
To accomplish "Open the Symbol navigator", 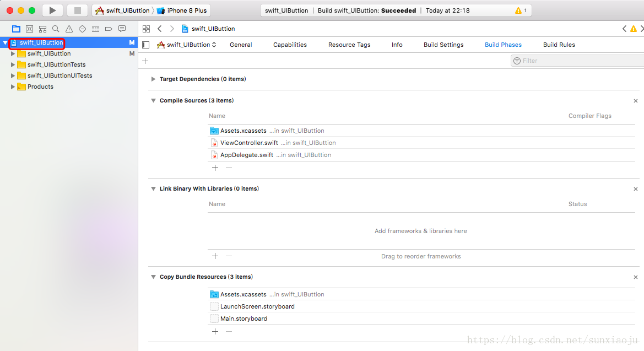I will pyautogui.click(x=42, y=29).
